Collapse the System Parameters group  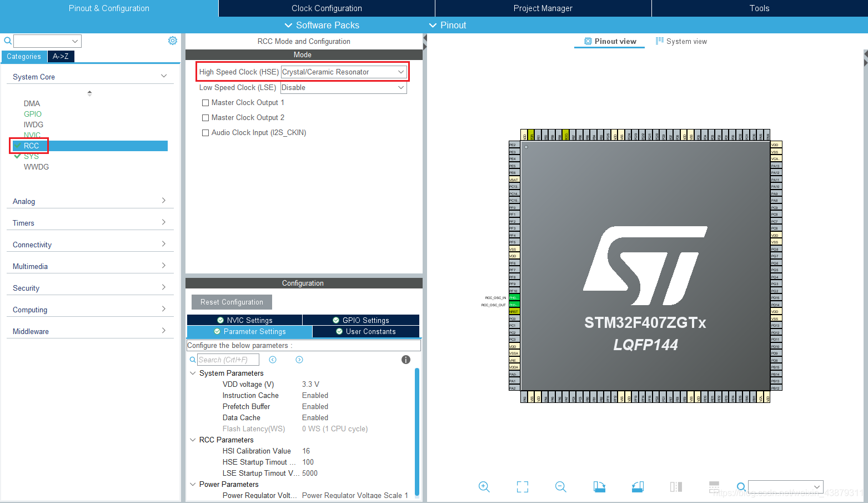coord(193,373)
